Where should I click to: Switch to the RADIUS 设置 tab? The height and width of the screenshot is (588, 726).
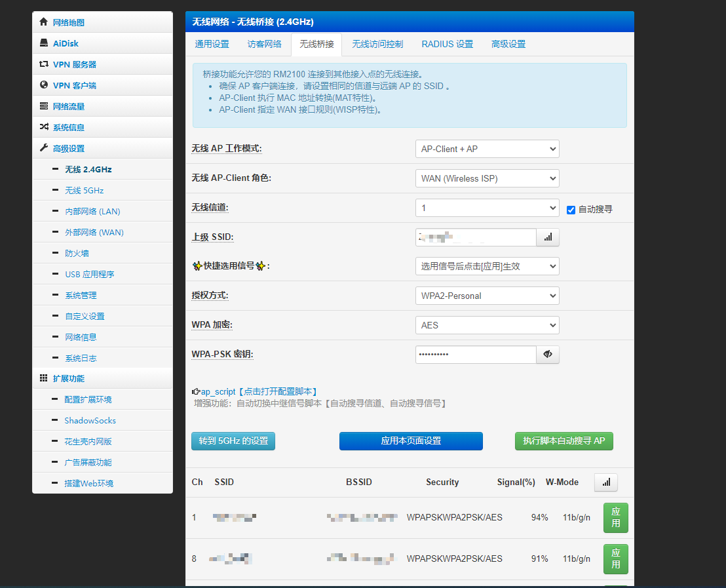point(447,44)
